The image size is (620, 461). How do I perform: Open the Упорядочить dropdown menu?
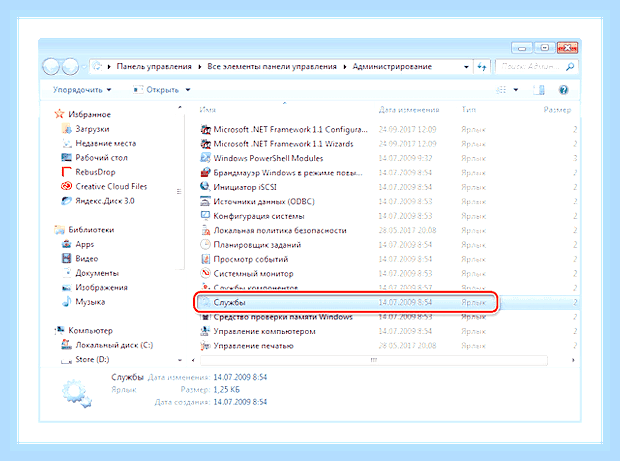click(82, 90)
